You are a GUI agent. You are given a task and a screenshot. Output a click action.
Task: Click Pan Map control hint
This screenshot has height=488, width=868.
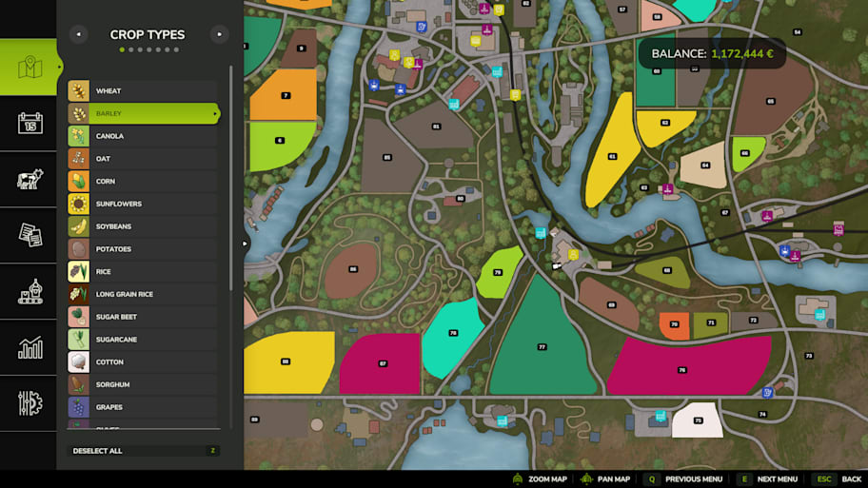click(x=605, y=479)
